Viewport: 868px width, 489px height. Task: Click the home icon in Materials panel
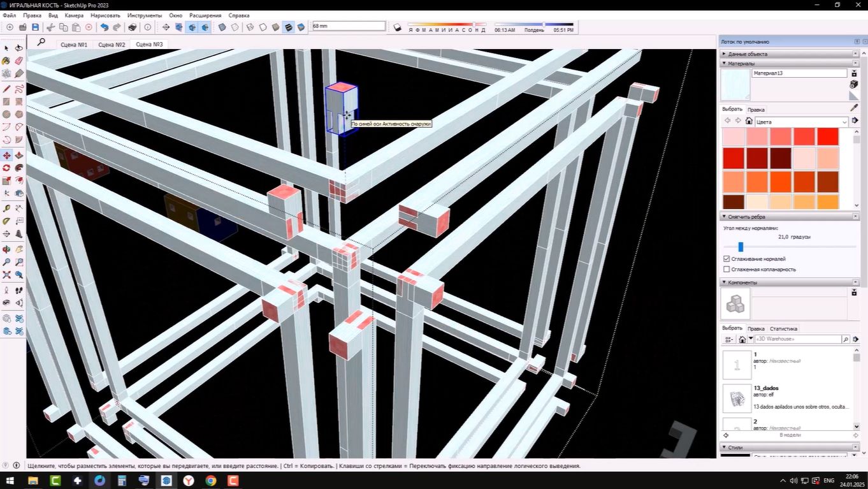(x=749, y=121)
